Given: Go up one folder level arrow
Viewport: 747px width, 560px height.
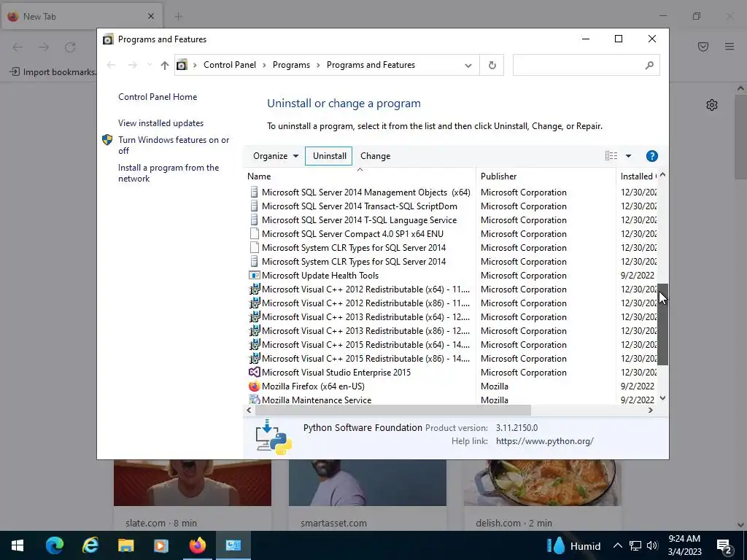Looking at the screenshot, I should tap(164, 65).
